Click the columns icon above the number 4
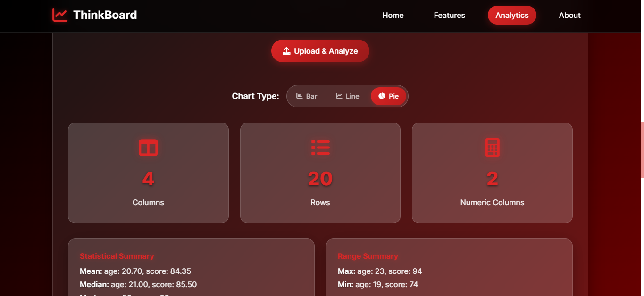 (x=148, y=148)
